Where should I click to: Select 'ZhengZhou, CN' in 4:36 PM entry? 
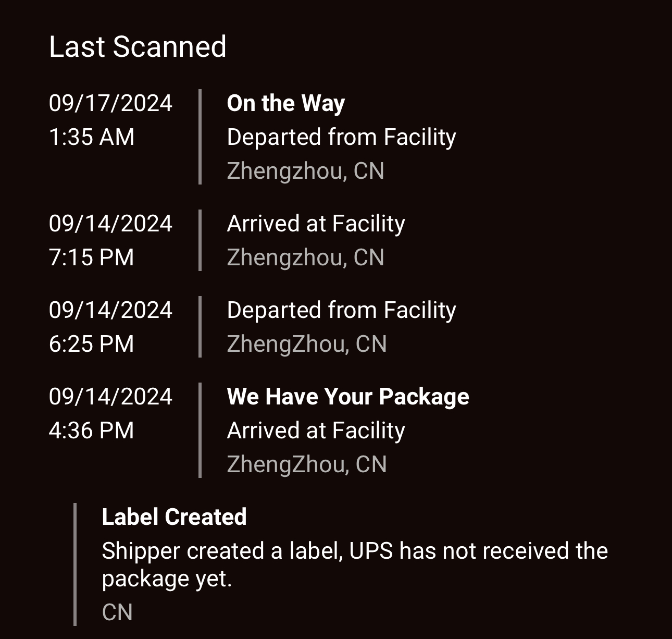tap(307, 464)
